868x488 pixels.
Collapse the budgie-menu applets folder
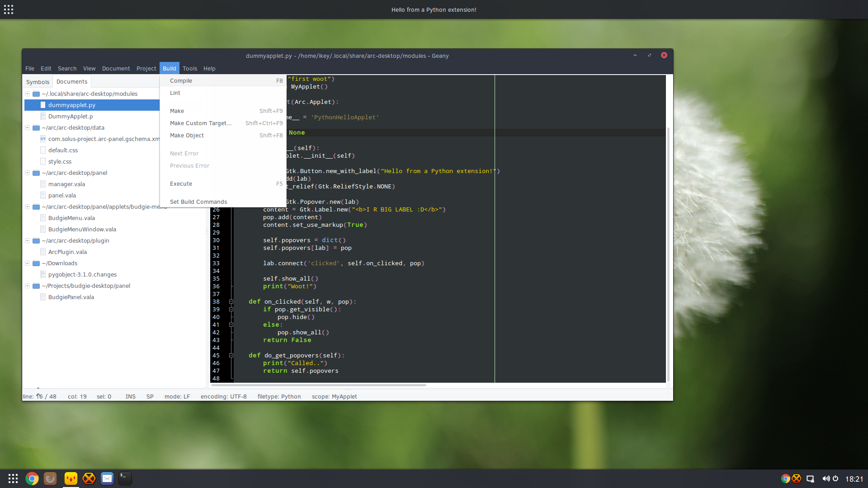[28, 207]
